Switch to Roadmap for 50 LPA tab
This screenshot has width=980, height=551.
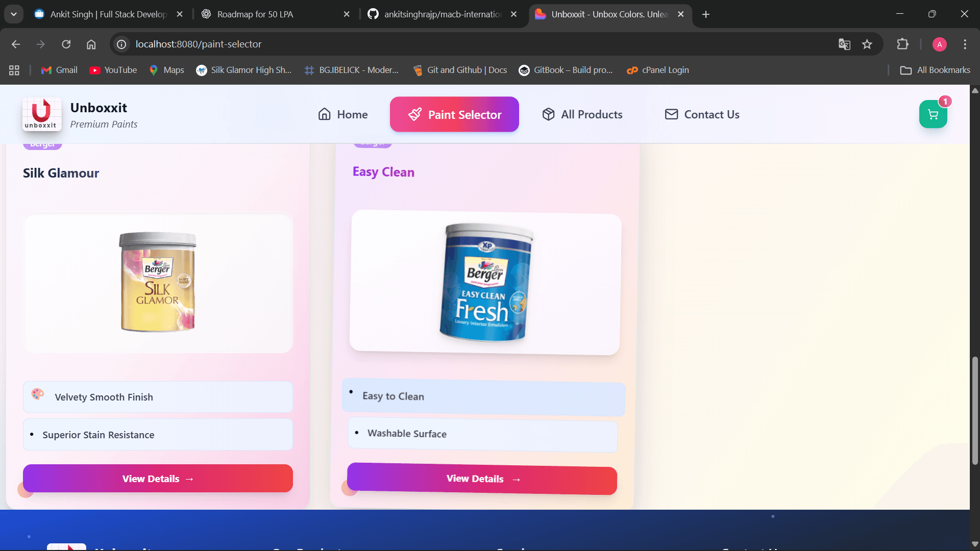pos(255,14)
